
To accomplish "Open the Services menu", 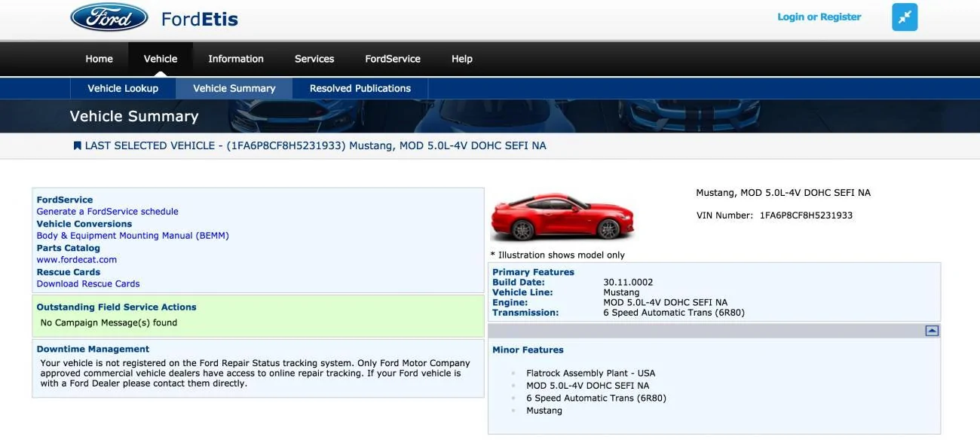I will click(314, 59).
